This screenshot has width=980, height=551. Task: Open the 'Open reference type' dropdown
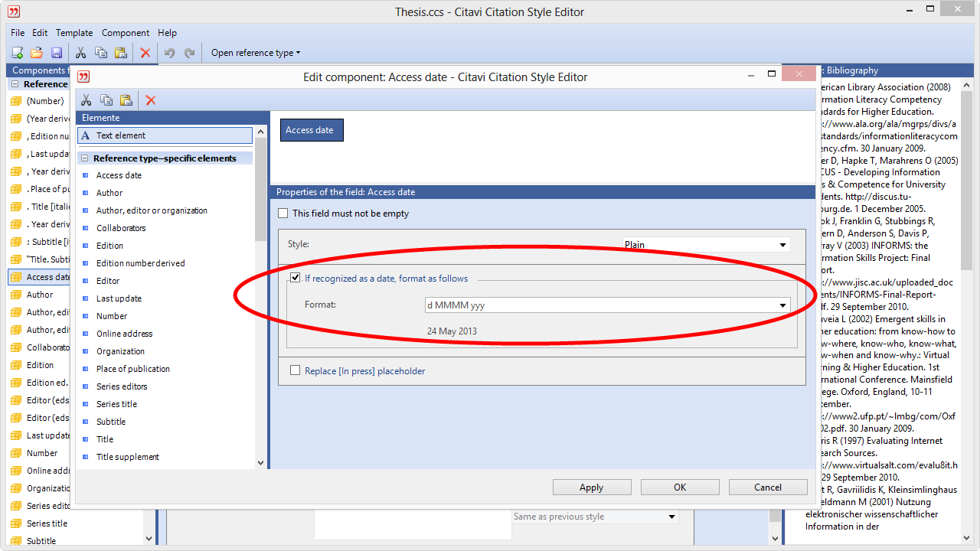pyautogui.click(x=256, y=53)
